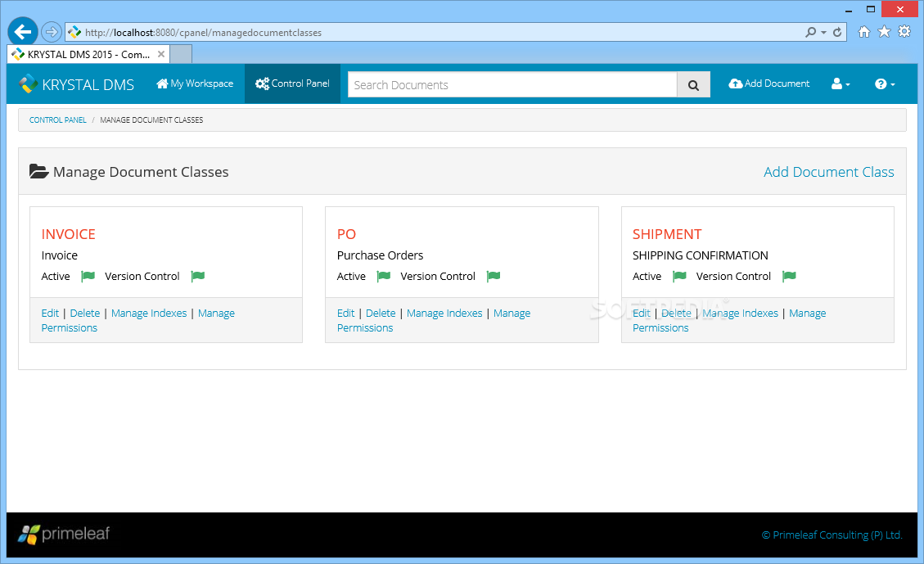Viewport: 924px width, 564px height.
Task: Click the 'Purchase Orders' description text
Action: pos(380,255)
